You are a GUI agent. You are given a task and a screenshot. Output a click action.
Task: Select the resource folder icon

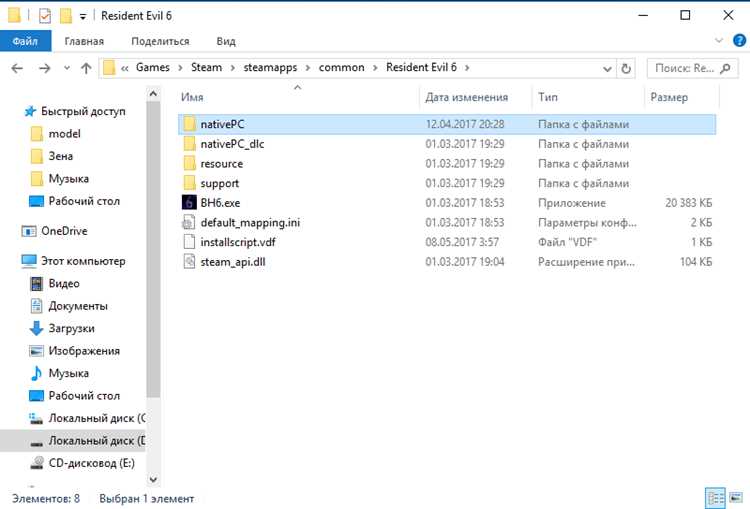point(189,164)
